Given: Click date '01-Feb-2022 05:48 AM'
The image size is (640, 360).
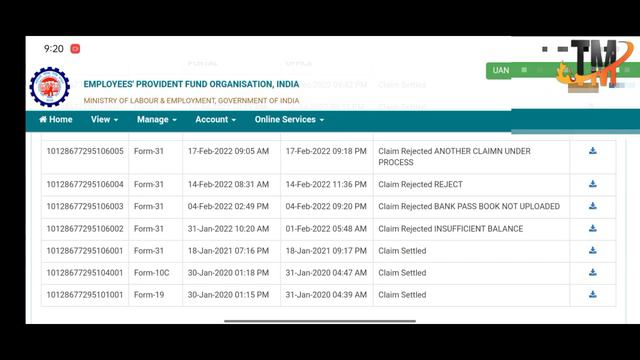Looking at the screenshot, I should click(326, 229).
